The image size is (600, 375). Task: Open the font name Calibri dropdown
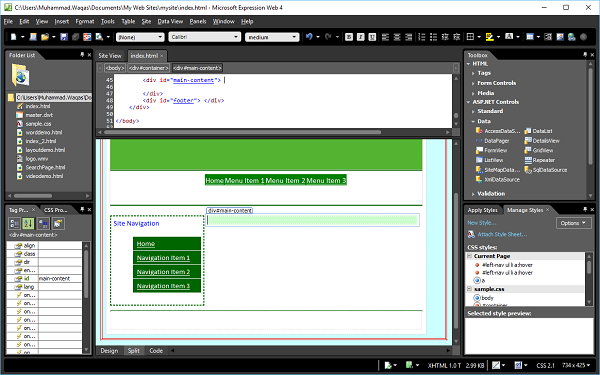[205, 37]
